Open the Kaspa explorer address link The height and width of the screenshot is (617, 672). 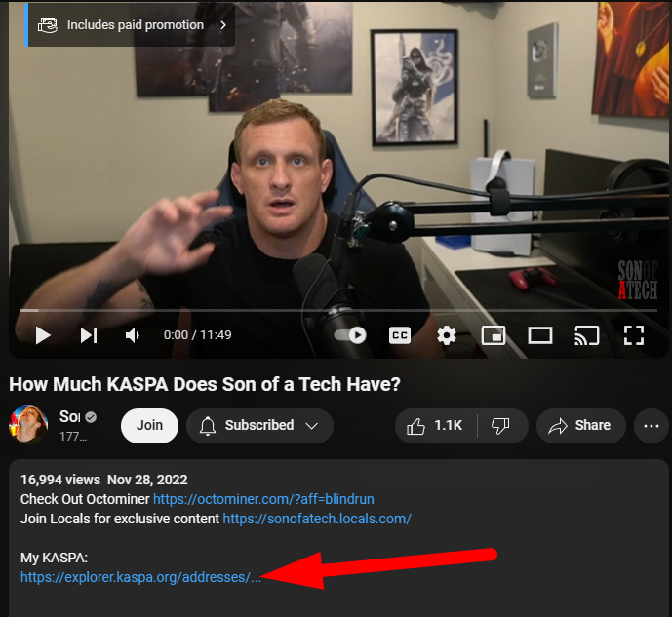coord(140,577)
